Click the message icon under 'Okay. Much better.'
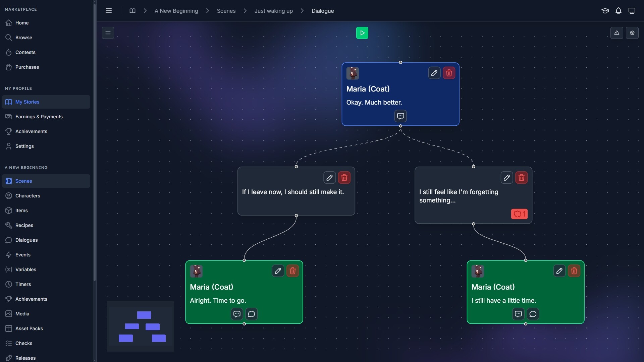 (400, 116)
